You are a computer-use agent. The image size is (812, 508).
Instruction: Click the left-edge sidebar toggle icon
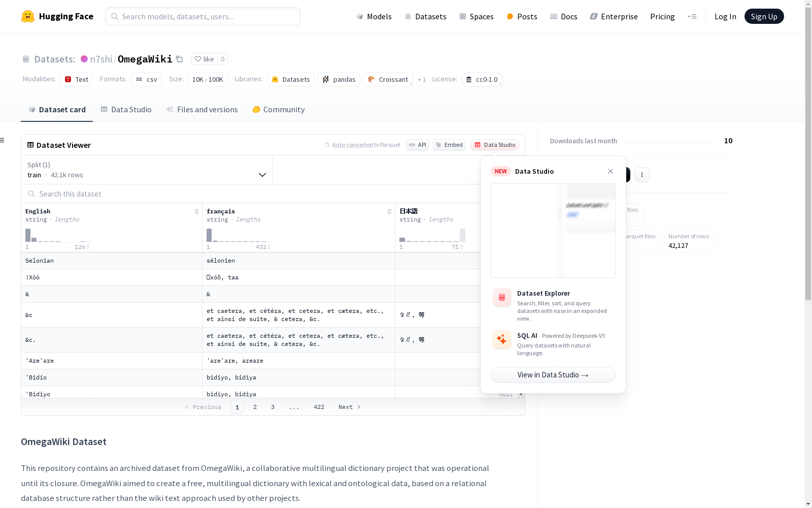pos(3,140)
